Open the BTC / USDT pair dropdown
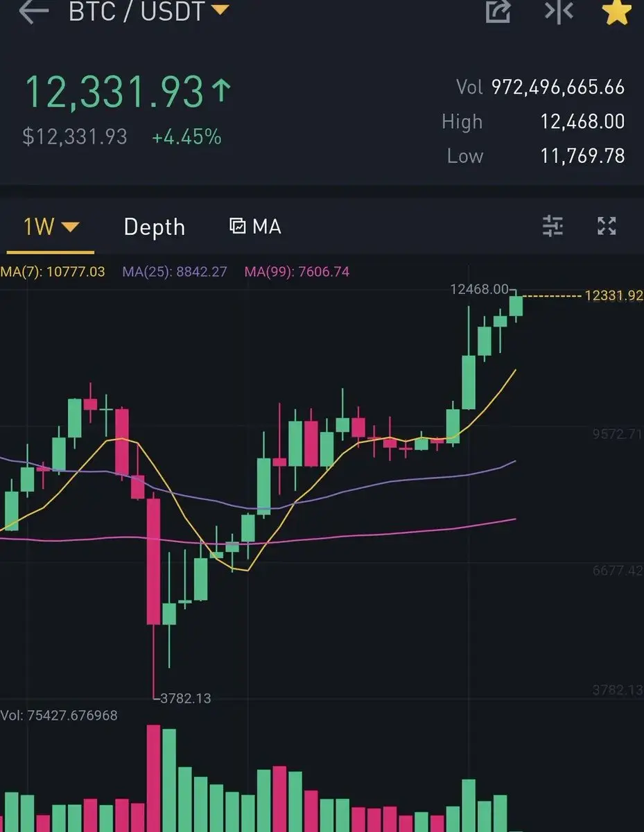The width and height of the screenshot is (644, 832). click(148, 11)
